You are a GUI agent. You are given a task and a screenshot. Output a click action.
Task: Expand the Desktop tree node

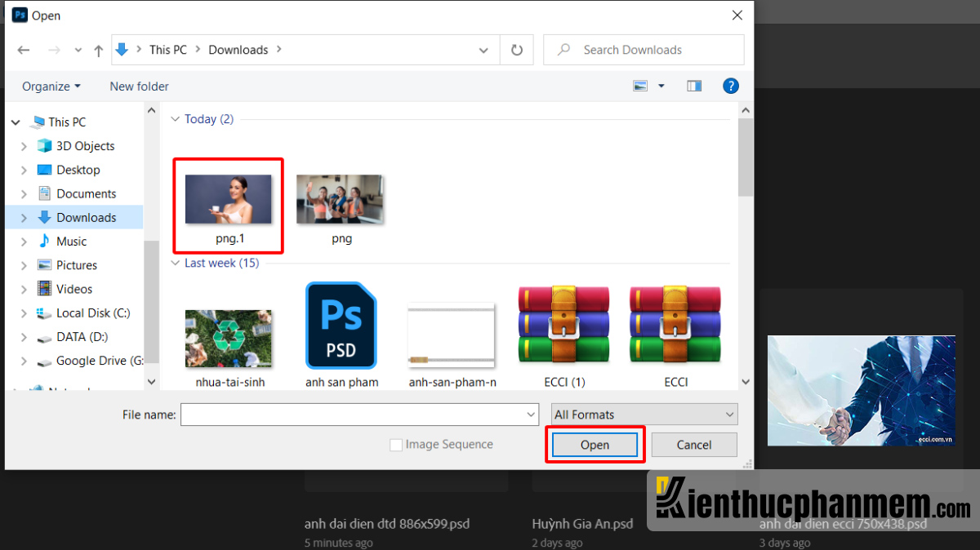(24, 170)
